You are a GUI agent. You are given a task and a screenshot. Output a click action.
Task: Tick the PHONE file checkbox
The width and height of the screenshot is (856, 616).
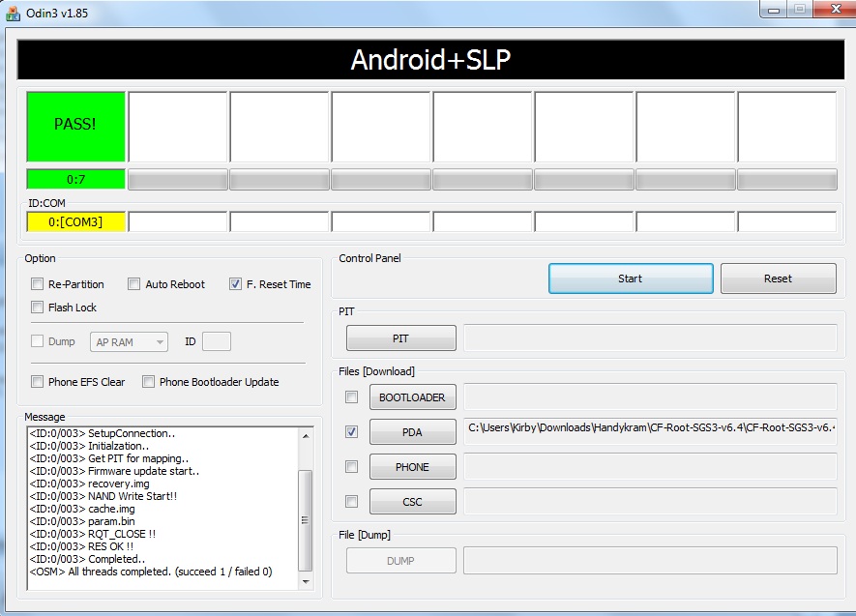351,466
